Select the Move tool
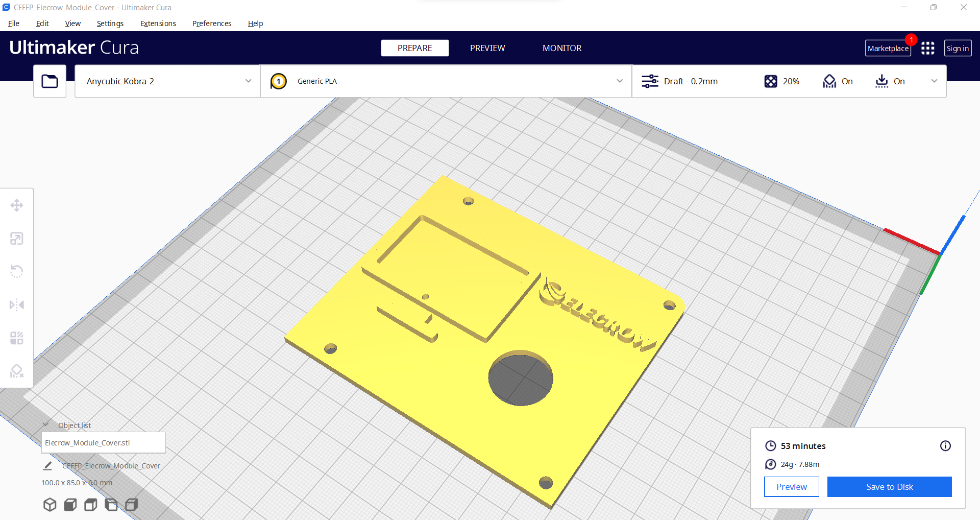Screen dimensions: 980x520 [17, 205]
